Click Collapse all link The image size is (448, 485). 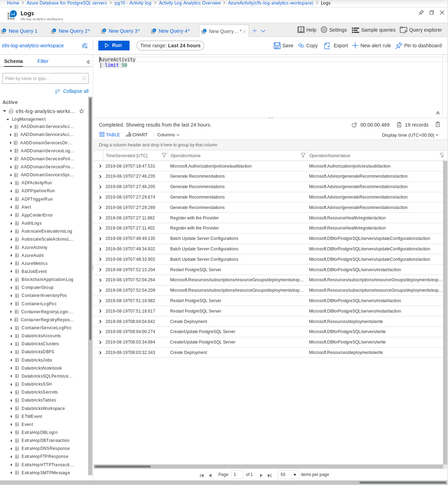(x=72, y=91)
